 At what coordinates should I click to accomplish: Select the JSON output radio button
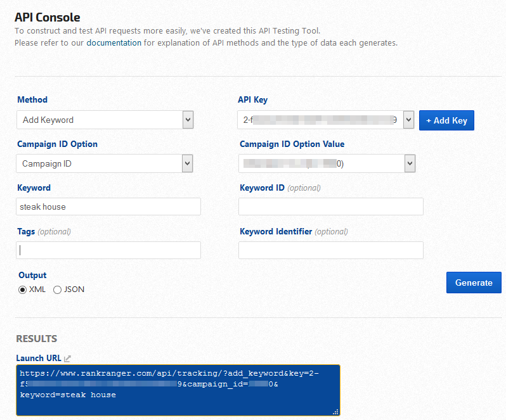point(58,290)
